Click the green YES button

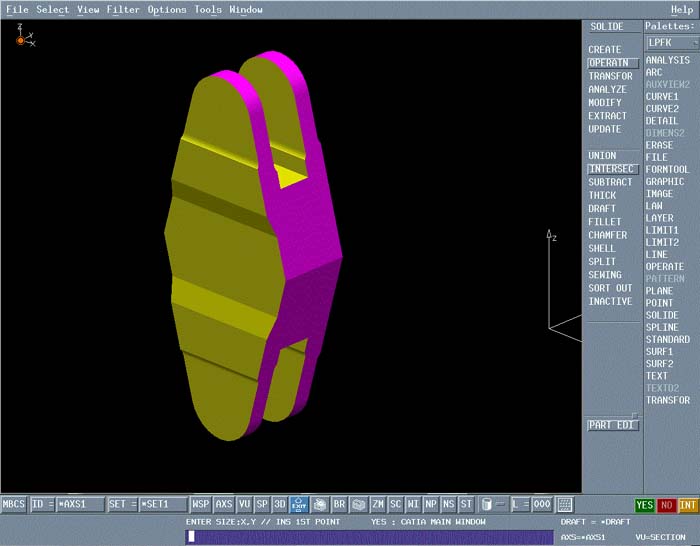click(644, 505)
